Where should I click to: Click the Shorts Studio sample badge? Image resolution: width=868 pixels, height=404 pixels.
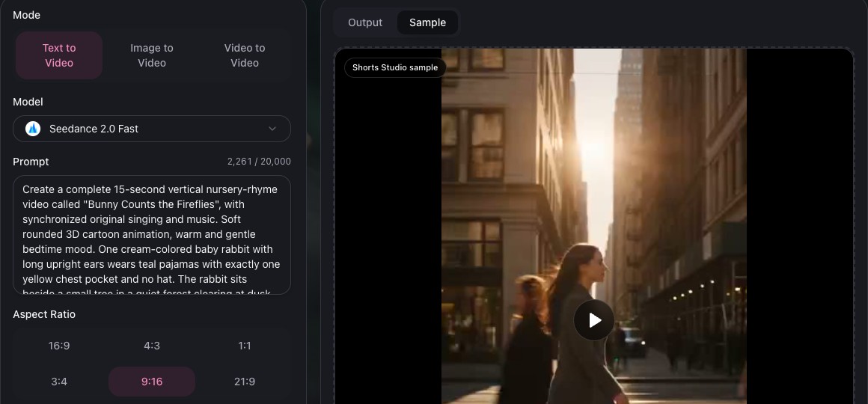[395, 67]
